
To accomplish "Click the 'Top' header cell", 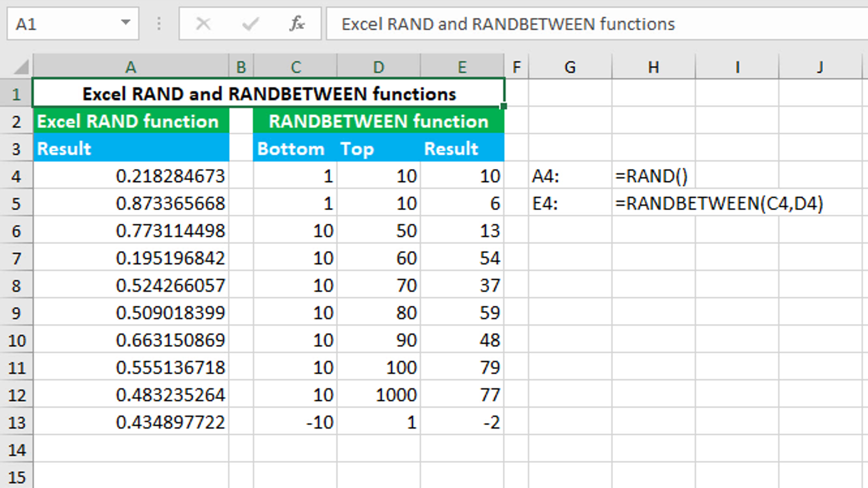I will [x=378, y=149].
